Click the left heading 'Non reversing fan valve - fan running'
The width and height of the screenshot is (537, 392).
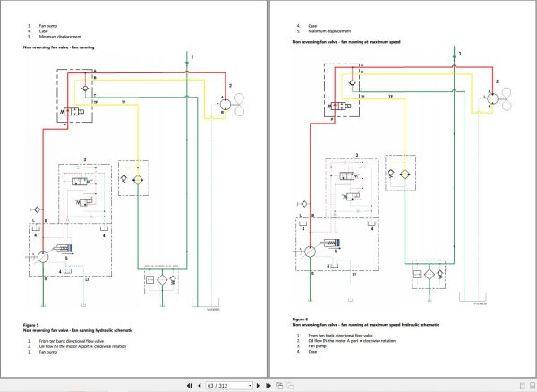coord(58,47)
